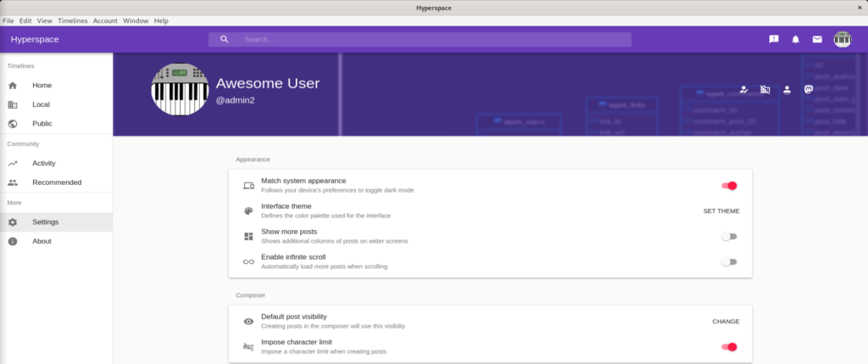Click the magnifier icon in the search bar
This screenshot has width=868, height=364.
[x=224, y=39]
